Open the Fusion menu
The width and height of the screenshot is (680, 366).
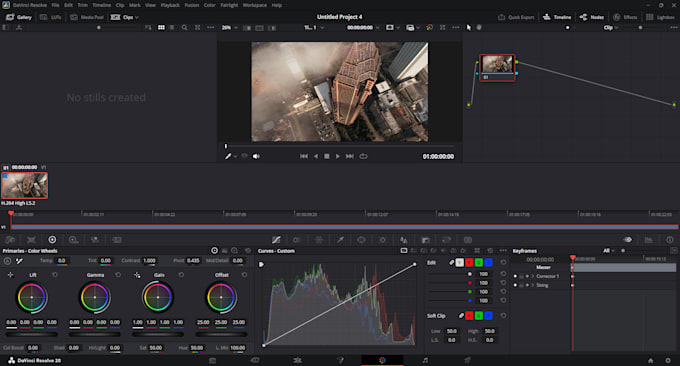(192, 5)
